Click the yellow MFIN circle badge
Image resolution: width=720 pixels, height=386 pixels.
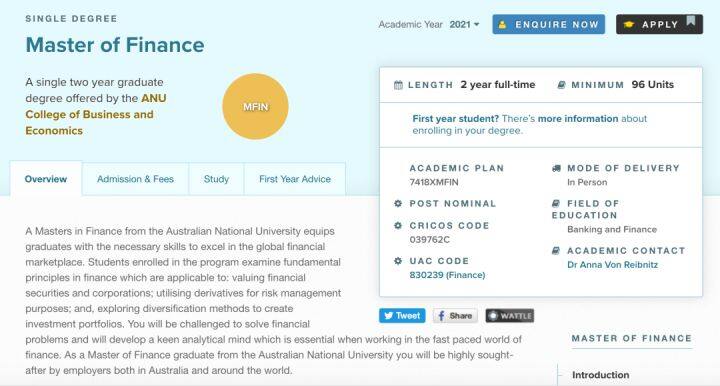pos(255,106)
